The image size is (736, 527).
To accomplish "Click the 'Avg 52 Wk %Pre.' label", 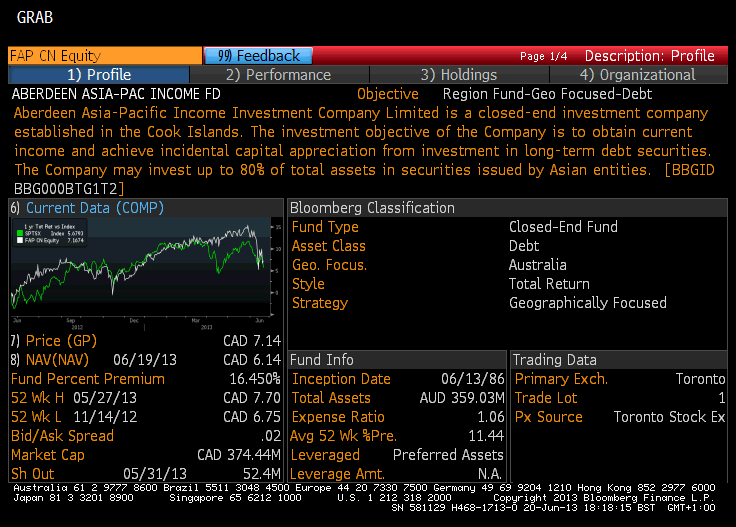I will pyautogui.click(x=344, y=435).
